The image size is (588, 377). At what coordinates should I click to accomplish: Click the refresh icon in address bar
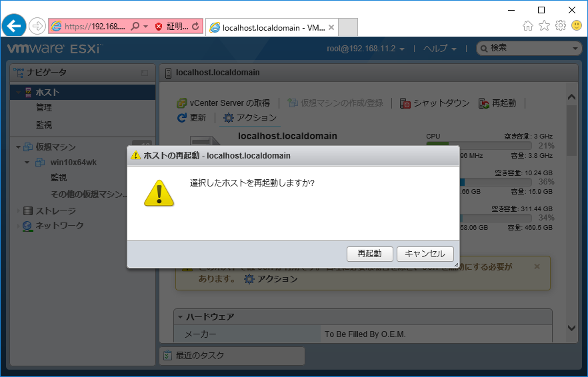pos(195,26)
